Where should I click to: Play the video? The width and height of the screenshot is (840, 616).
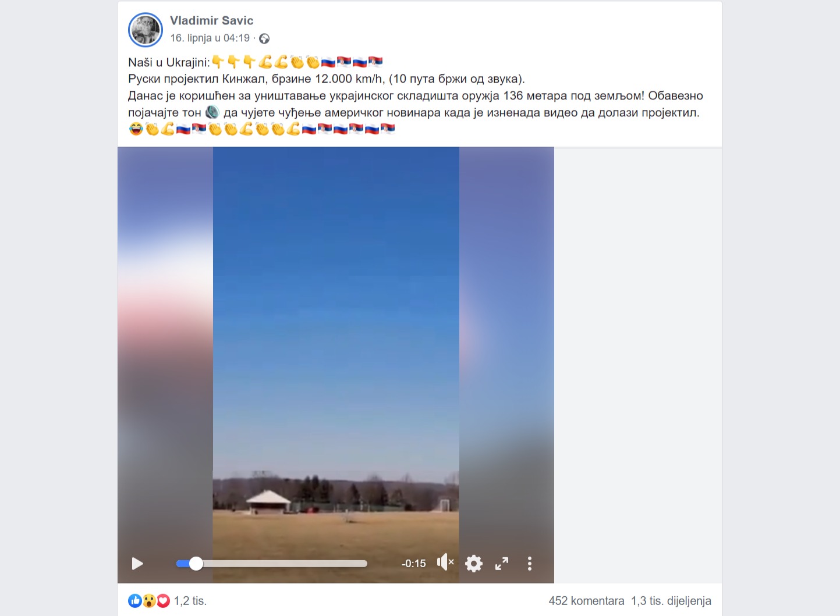[137, 564]
